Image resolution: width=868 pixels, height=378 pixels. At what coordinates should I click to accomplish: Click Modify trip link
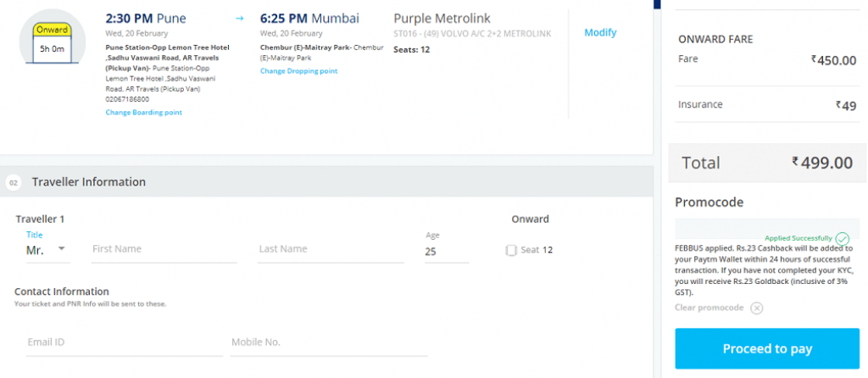pyautogui.click(x=601, y=33)
